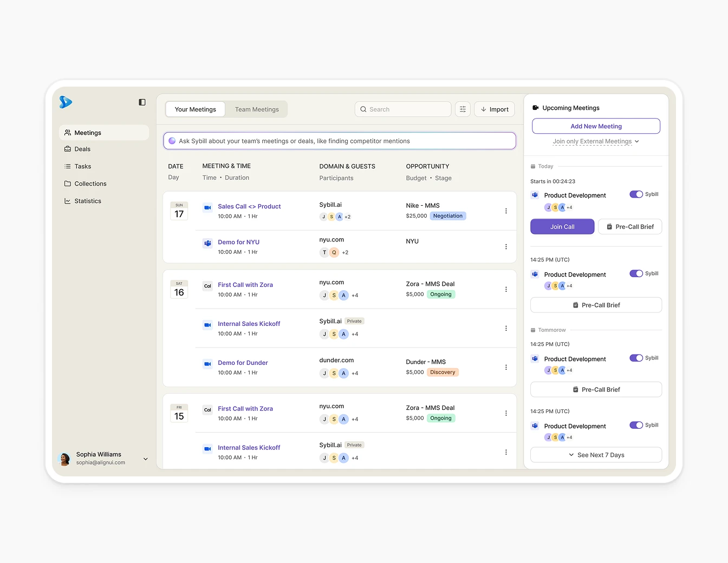Expand See Next 7 Days in Upcoming Meetings
The width and height of the screenshot is (728, 563).
tap(595, 455)
